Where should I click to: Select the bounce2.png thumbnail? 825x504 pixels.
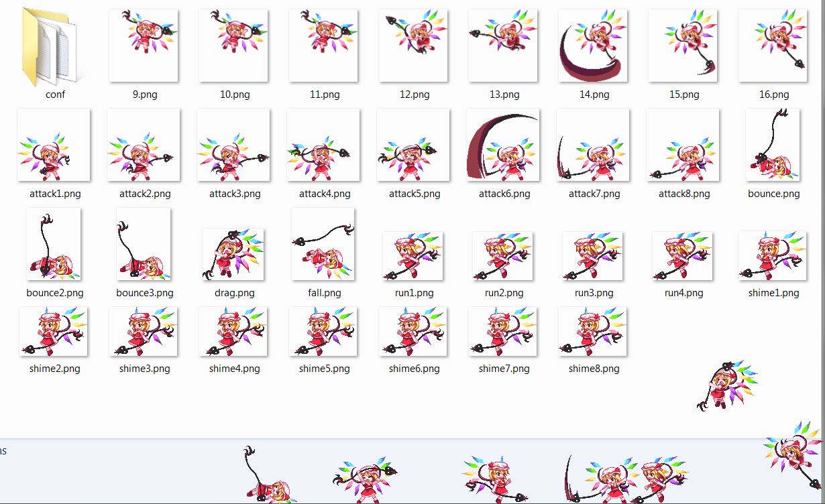54,244
